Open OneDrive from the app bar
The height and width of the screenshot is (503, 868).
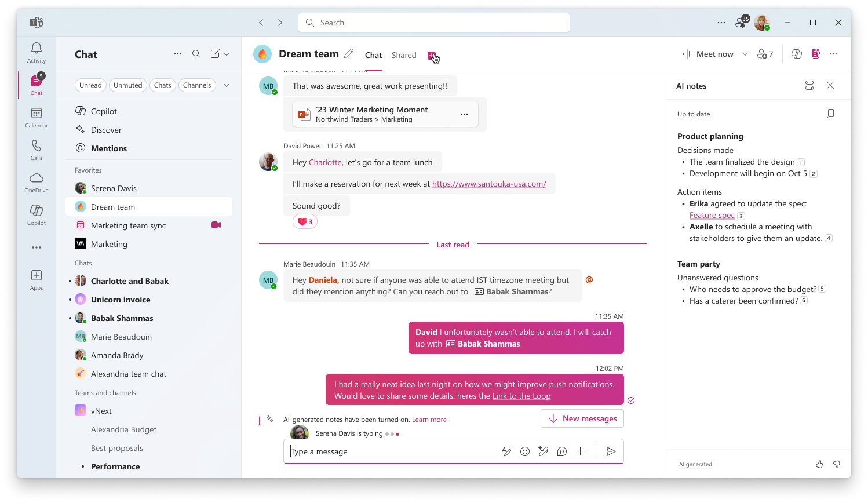coord(37,183)
